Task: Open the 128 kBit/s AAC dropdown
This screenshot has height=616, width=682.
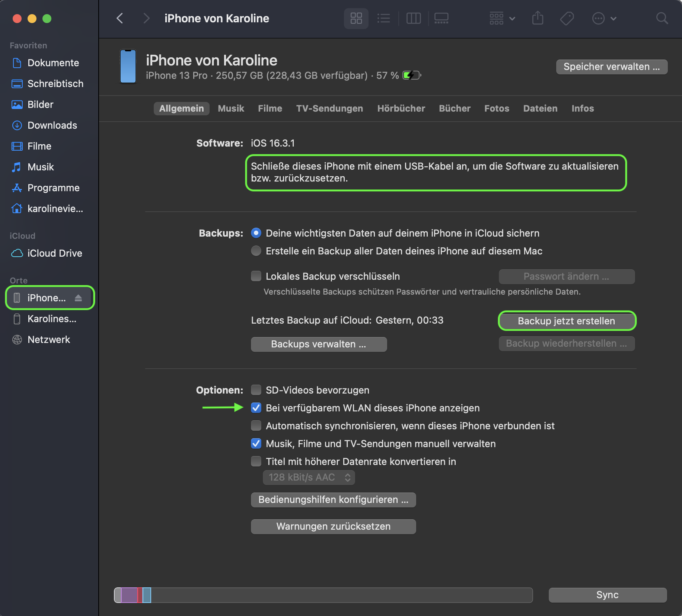Action: click(x=309, y=477)
